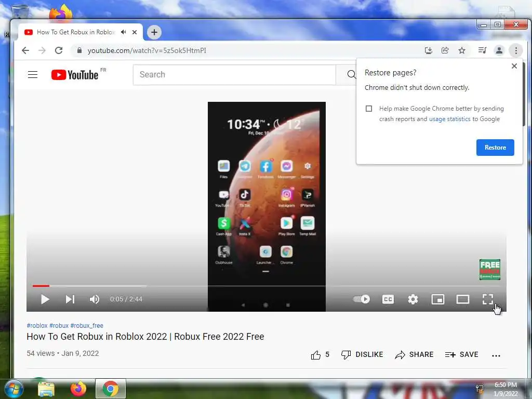Click the install app icon in address bar
The image size is (532, 399).
point(429,50)
